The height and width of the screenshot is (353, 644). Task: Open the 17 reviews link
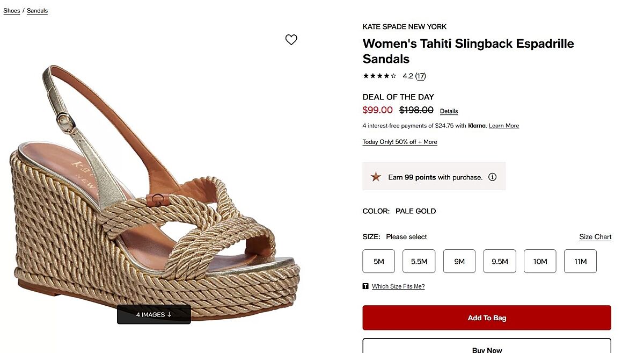pos(421,76)
